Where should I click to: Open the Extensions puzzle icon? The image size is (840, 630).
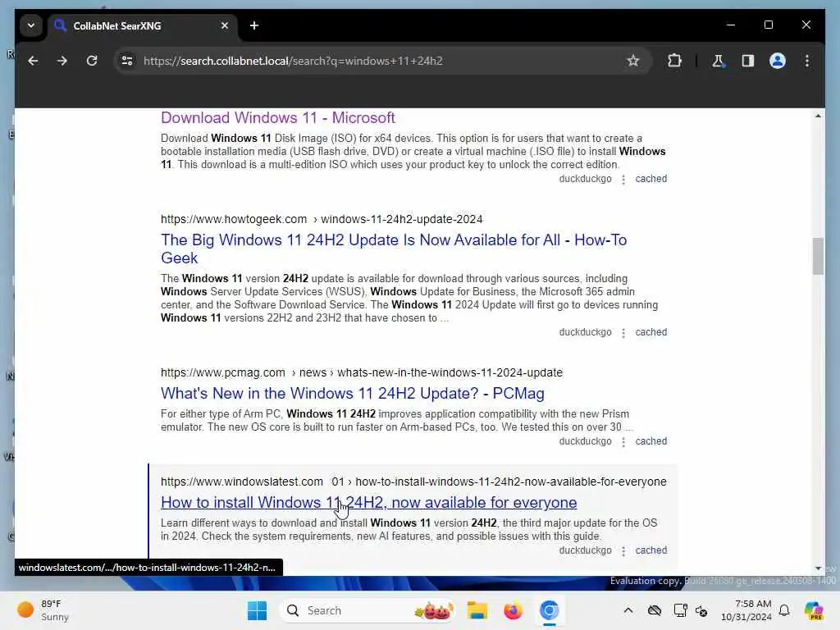click(x=674, y=61)
